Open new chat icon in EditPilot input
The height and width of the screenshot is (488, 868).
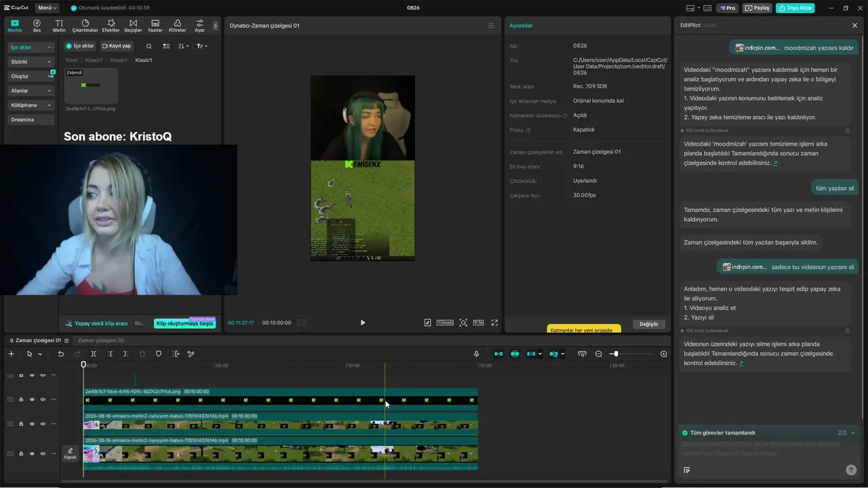pyautogui.click(x=687, y=470)
